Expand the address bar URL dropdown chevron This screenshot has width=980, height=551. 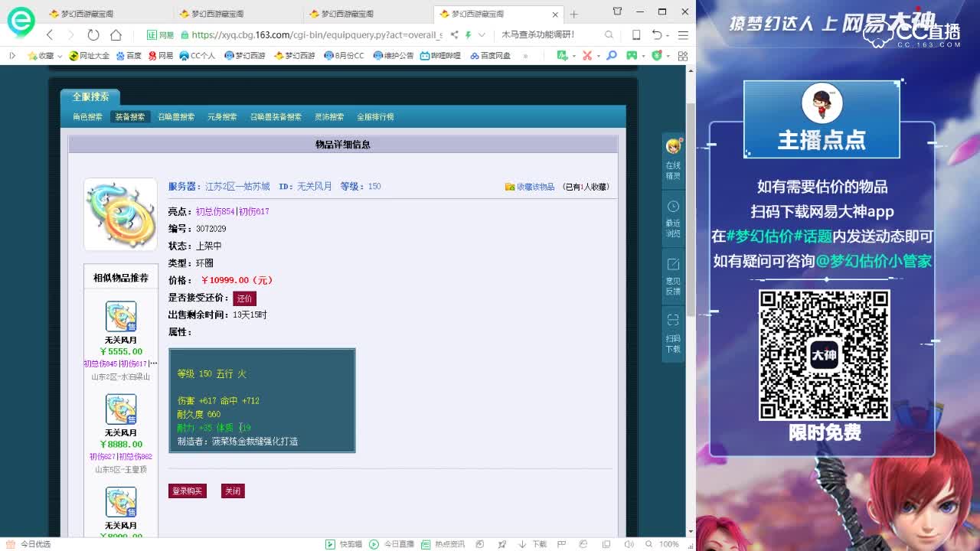(x=483, y=35)
